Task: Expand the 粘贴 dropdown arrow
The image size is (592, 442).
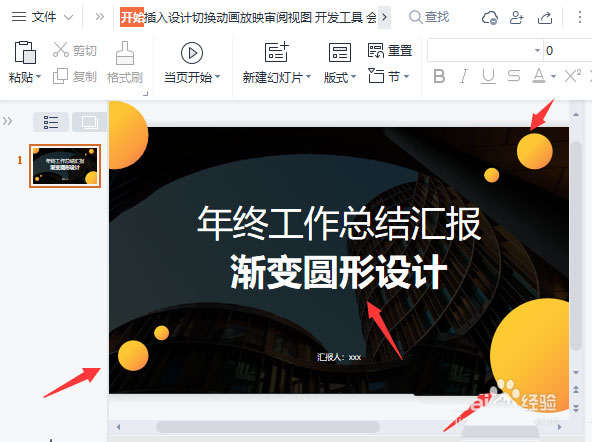Action: [38, 77]
